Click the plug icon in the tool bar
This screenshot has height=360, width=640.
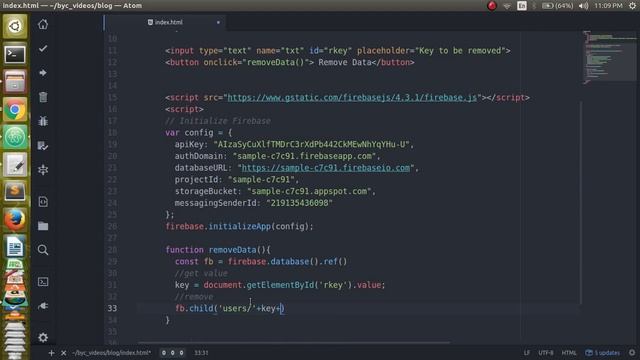pyautogui.click(x=43, y=306)
